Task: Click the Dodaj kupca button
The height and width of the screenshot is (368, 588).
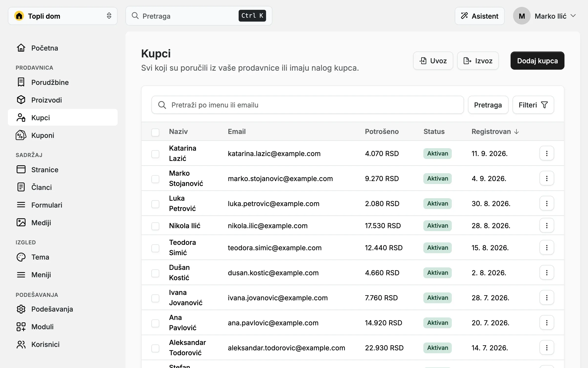Action: tap(537, 61)
